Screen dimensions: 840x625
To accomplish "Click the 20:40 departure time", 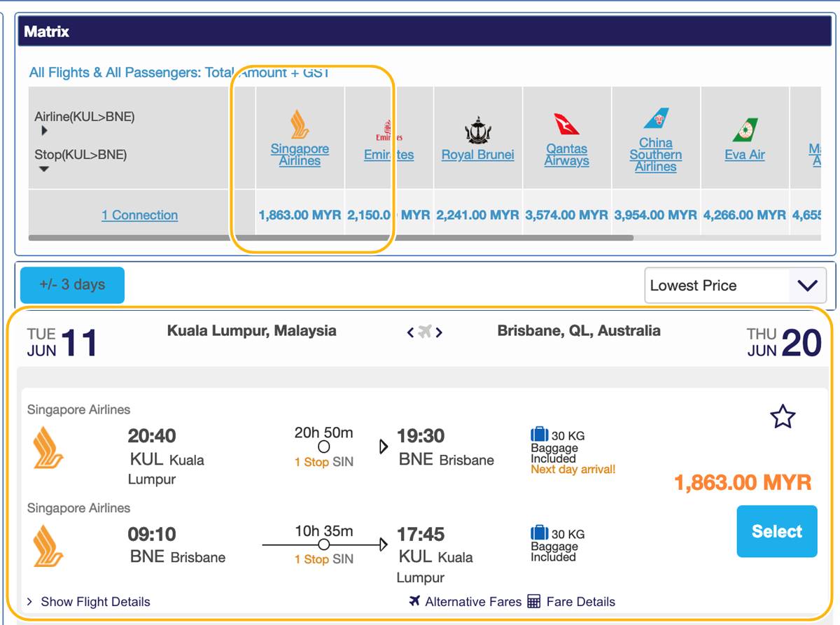I will pos(152,436).
